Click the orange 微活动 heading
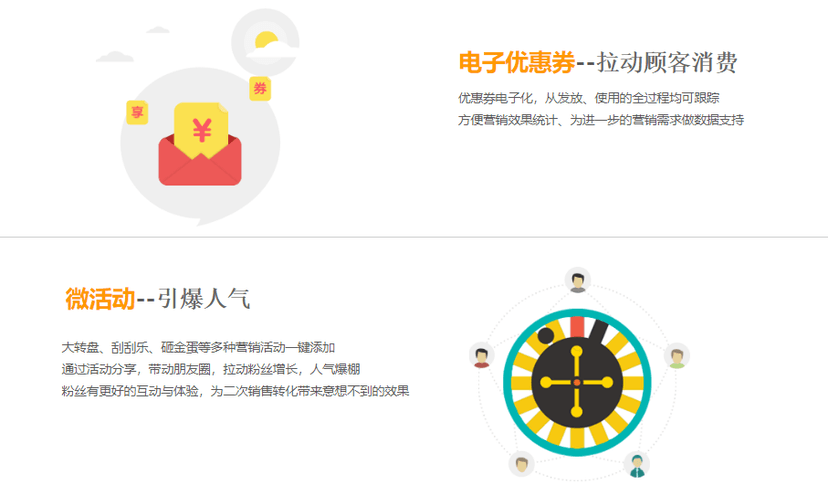 click(x=100, y=299)
